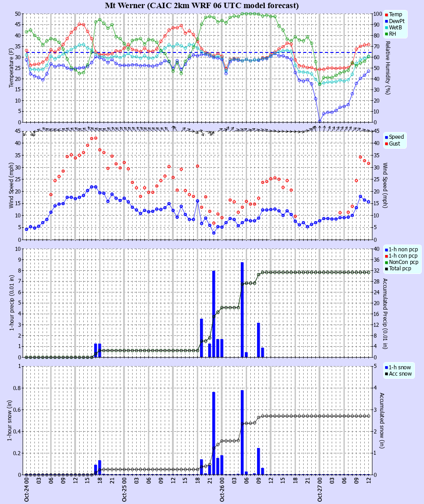Click the '1-hour snow (in)' axis title

pos(10,420)
